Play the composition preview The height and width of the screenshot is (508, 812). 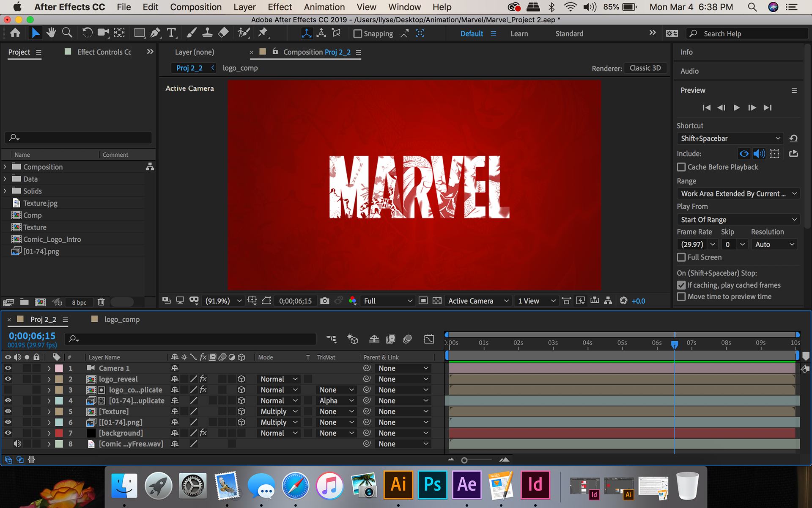736,108
